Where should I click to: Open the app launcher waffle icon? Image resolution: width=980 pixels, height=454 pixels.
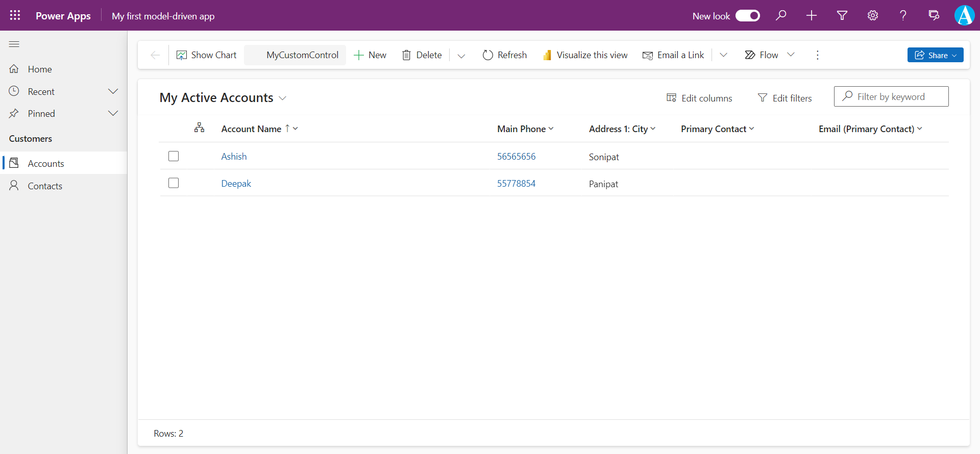(15, 15)
